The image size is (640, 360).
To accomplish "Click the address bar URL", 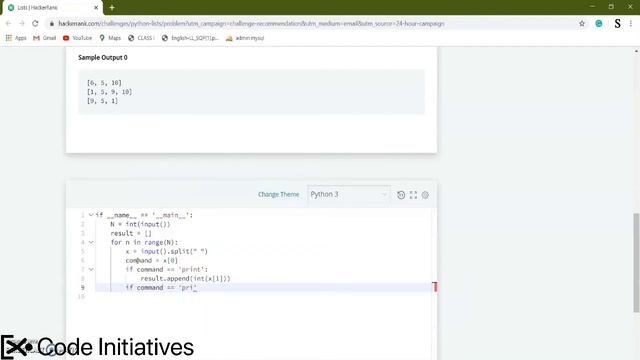I will [x=251, y=24].
